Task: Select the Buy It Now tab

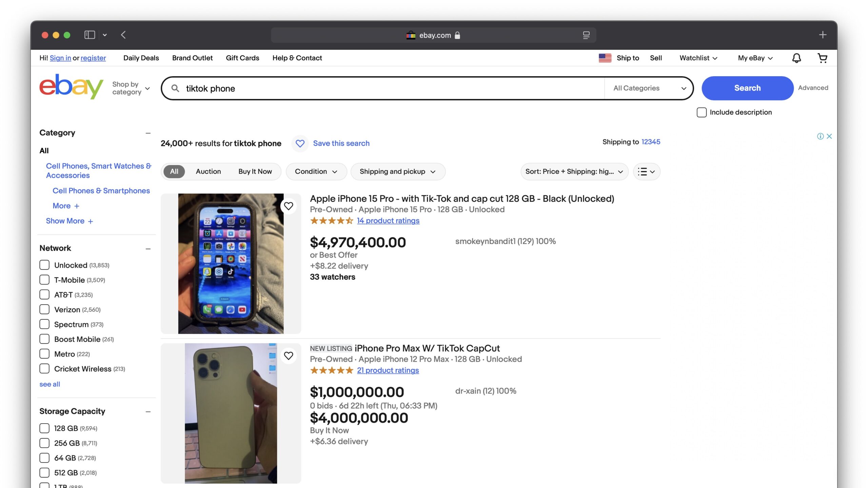Action: 255,171
